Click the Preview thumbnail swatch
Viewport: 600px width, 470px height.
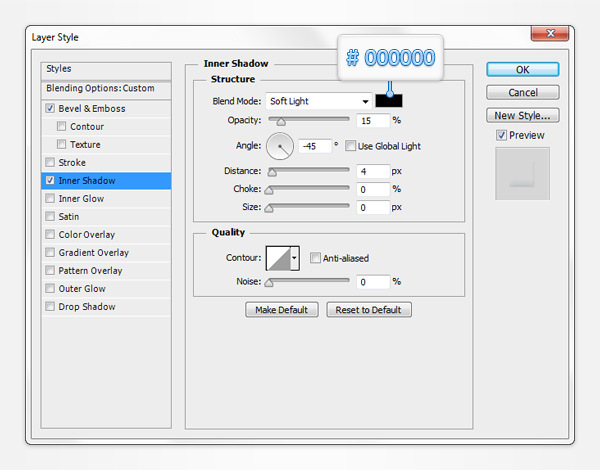coord(522,173)
